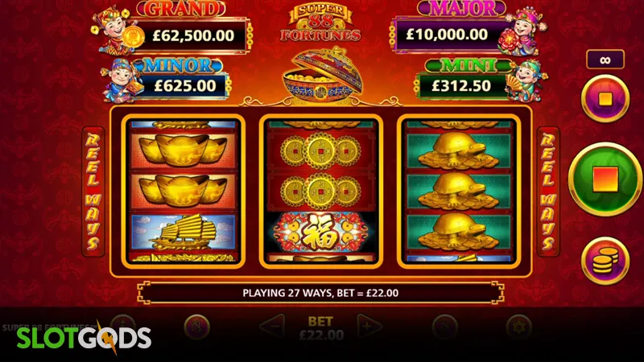Mute the game sound
The width and height of the screenshot is (644, 362).
click(x=196, y=327)
